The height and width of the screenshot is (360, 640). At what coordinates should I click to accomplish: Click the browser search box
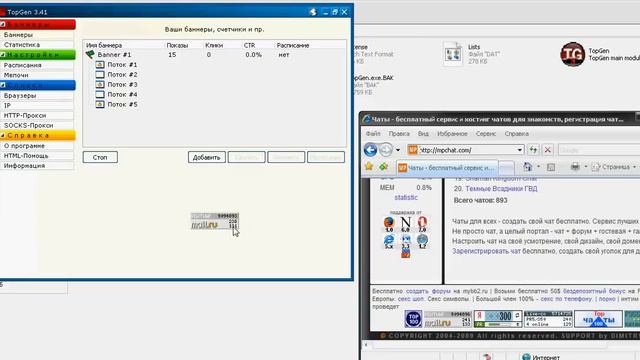(x=598, y=150)
